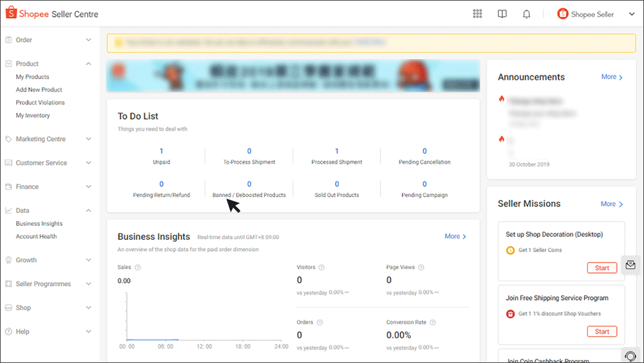
Task: Expand the Seller Programmes chevron
Action: point(88,284)
